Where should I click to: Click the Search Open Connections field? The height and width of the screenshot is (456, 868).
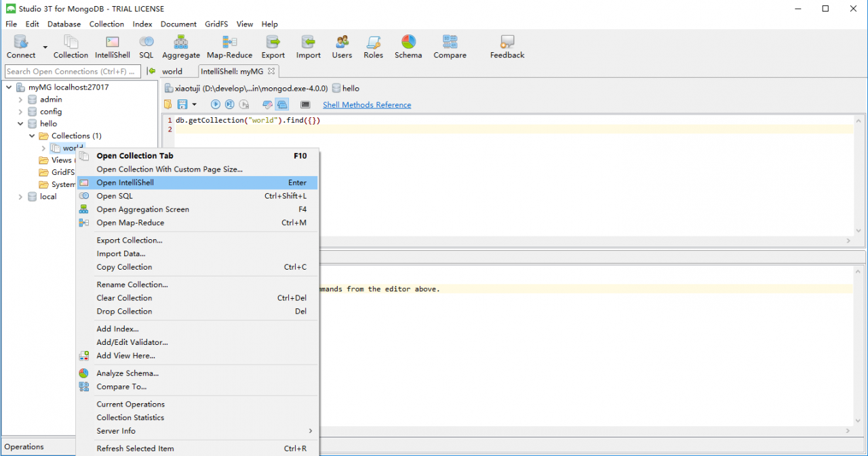click(71, 71)
